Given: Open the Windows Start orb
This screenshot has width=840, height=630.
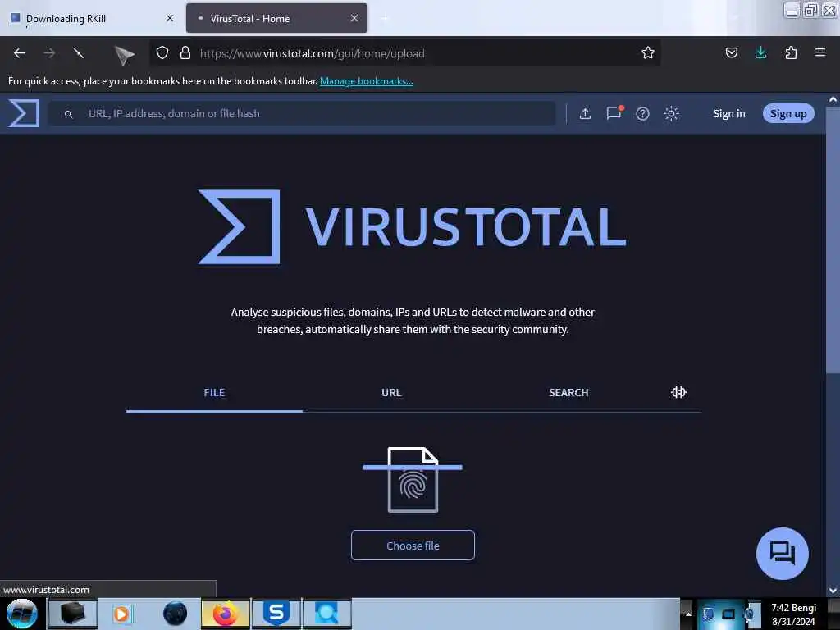Looking at the screenshot, I should click(x=22, y=614).
